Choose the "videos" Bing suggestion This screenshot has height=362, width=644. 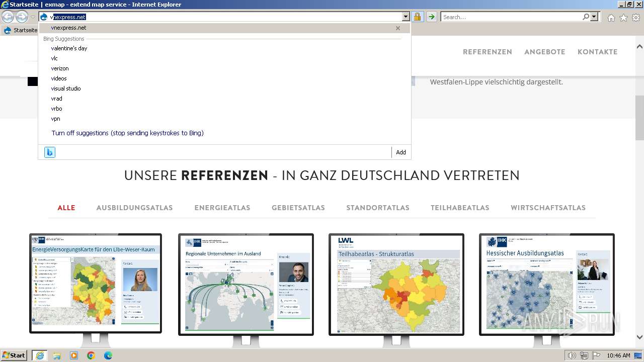(59, 78)
